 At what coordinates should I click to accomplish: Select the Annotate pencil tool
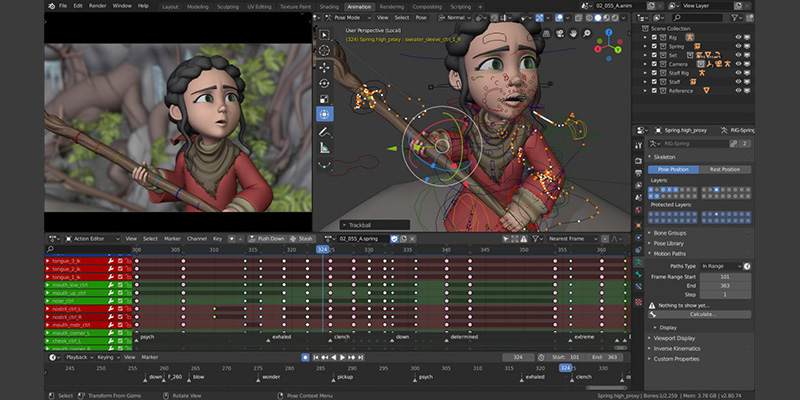pos(324,132)
